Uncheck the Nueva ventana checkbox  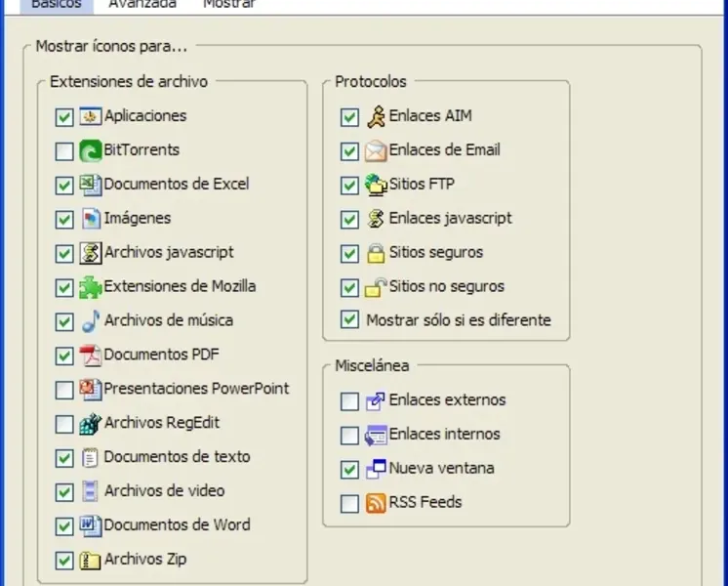[349, 470]
